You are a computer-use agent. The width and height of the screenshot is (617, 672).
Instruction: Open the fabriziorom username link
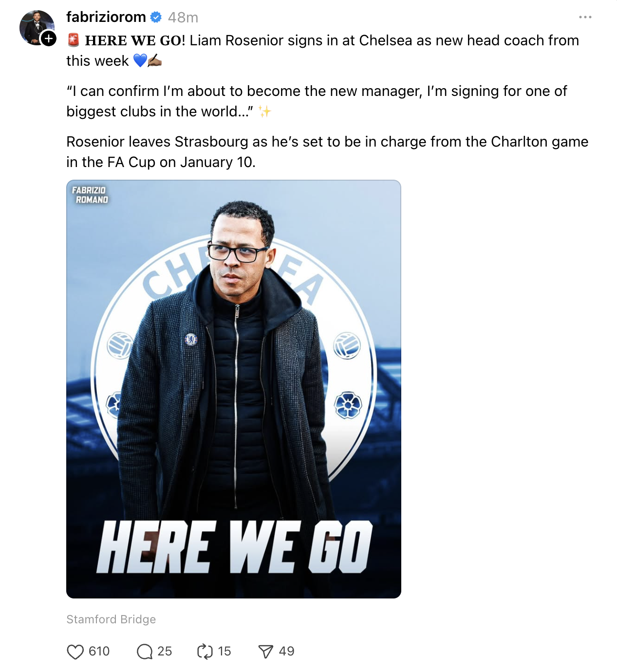pyautogui.click(x=106, y=17)
